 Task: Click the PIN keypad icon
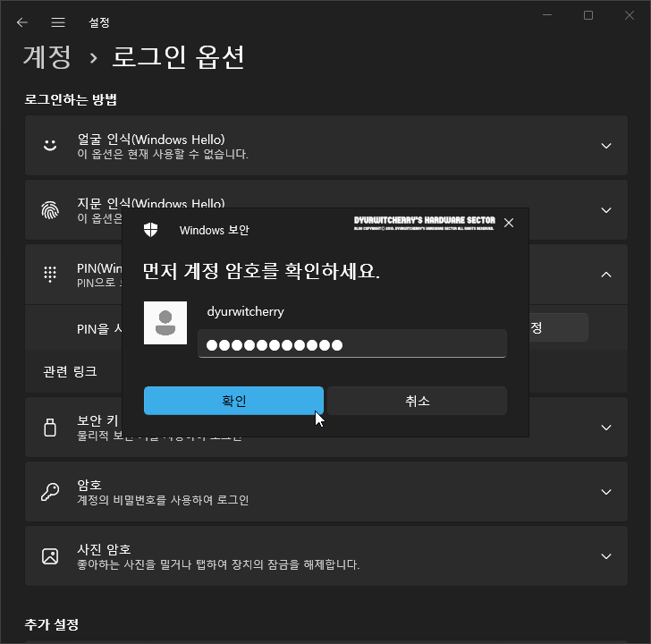tap(50, 275)
